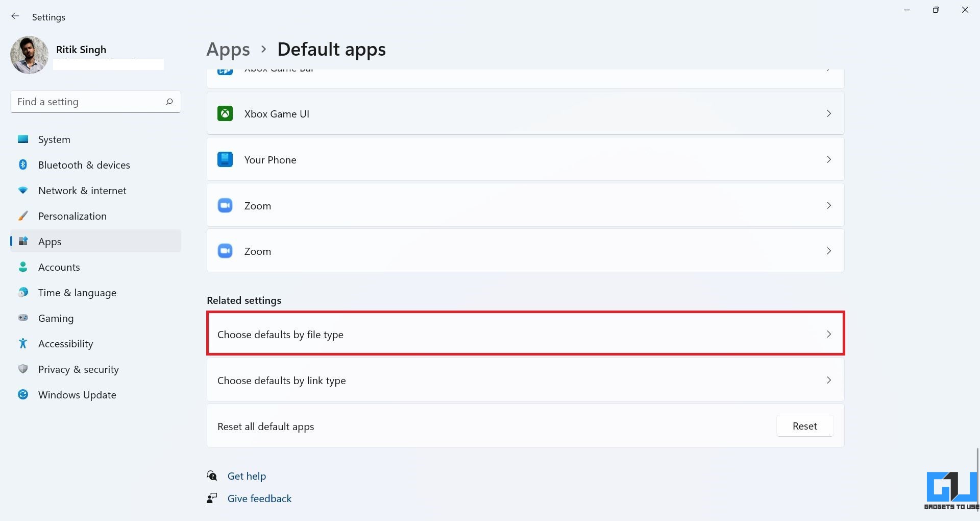Click the first Zoom camera icon
Screen dimensions: 980x521
pos(225,205)
